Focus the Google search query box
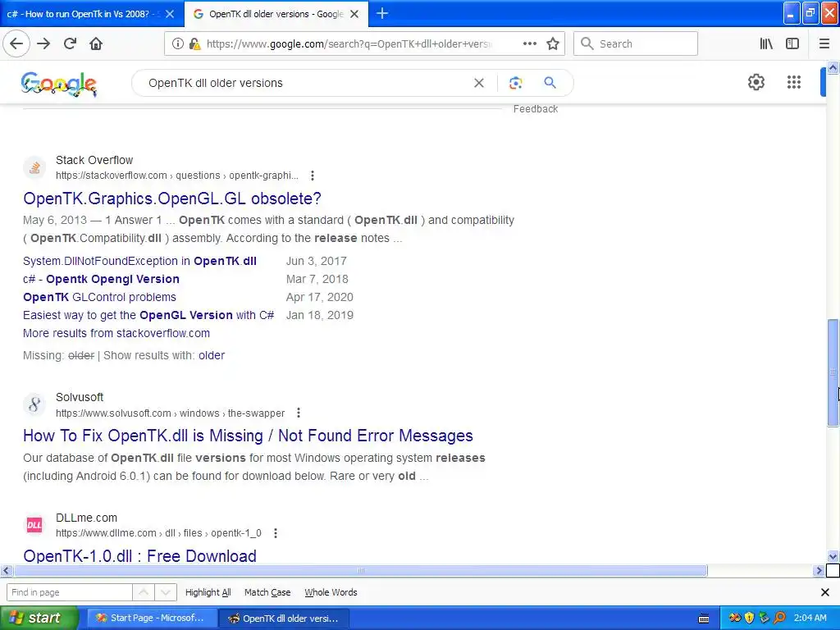840x630 pixels. pyautogui.click(x=308, y=83)
